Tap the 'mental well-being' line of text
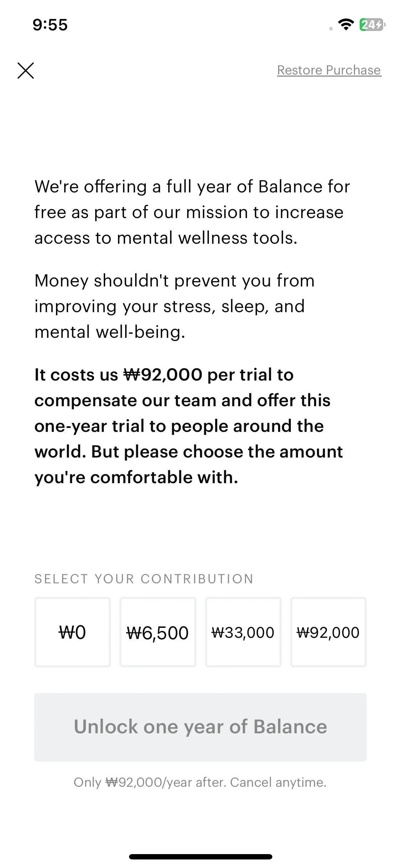This screenshot has width=401, height=868. (x=110, y=332)
